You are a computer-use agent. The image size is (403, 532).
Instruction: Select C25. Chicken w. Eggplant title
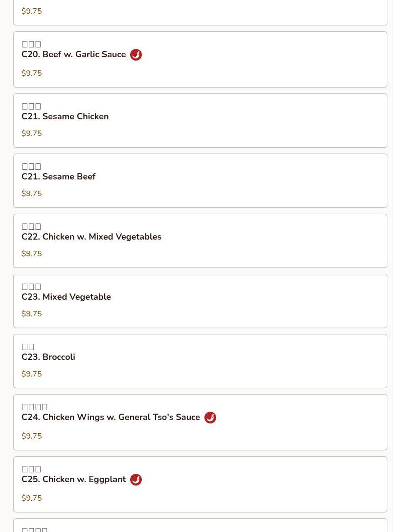point(74,479)
